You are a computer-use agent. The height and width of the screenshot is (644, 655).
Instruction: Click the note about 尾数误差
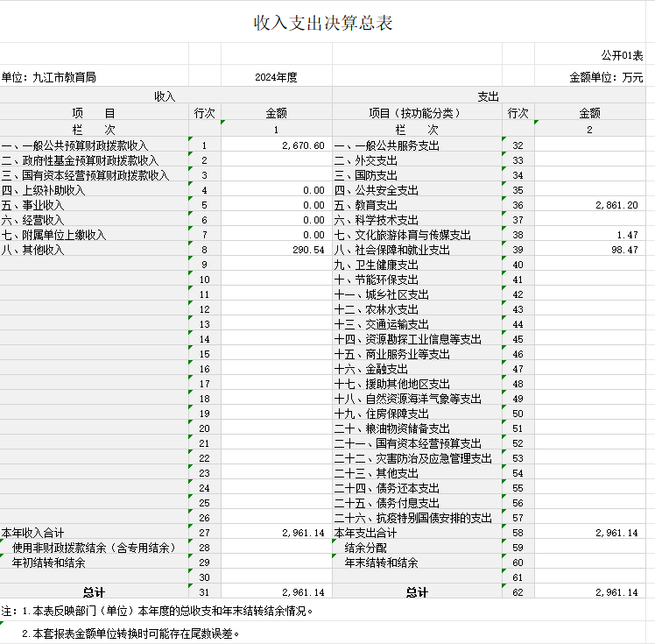[x=131, y=633]
